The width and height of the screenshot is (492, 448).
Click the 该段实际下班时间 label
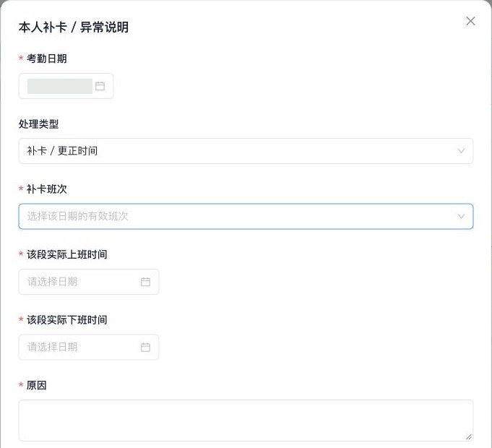67,319
